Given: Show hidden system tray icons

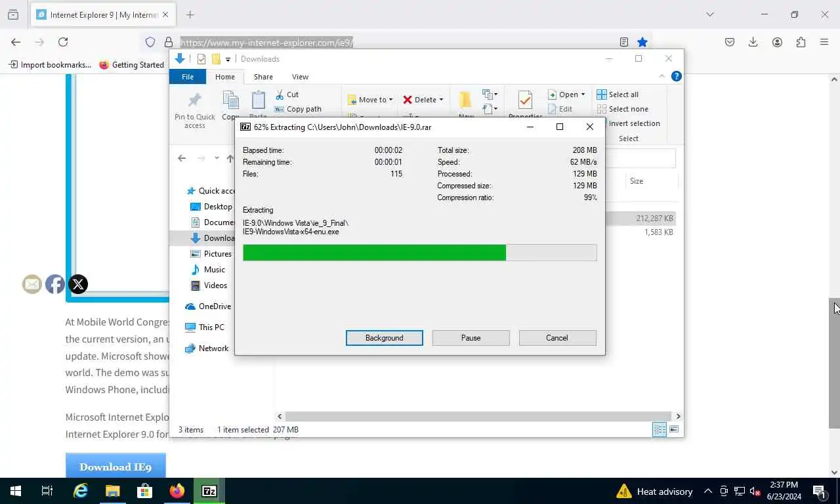Looking at the screenshot, I should 708,491.
